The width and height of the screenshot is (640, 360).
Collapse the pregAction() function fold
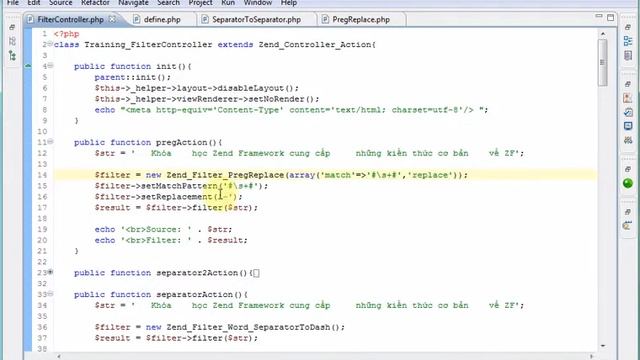(51, 141)
